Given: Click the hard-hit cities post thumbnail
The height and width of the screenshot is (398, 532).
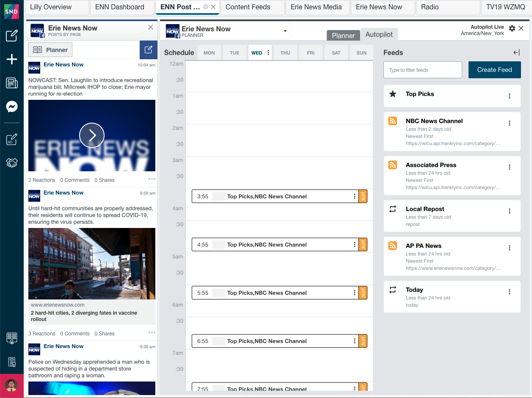Looking at the screenshot, I should (92, 264).
